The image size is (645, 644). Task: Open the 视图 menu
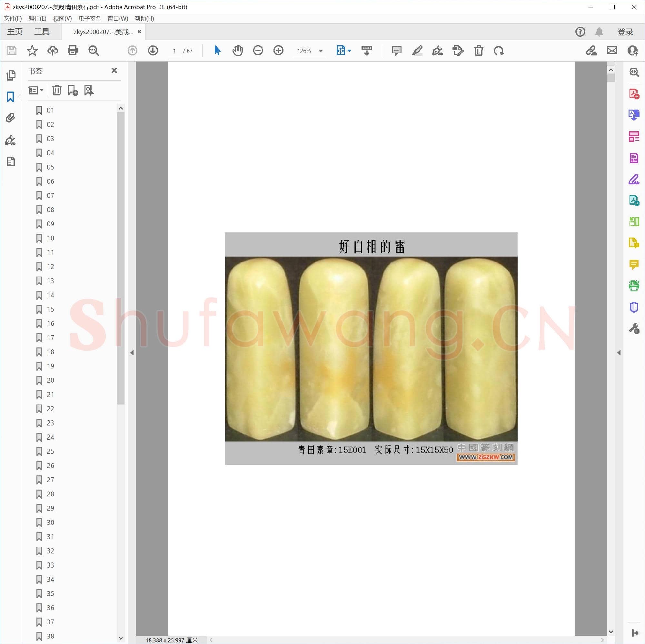tap(62, 18)
